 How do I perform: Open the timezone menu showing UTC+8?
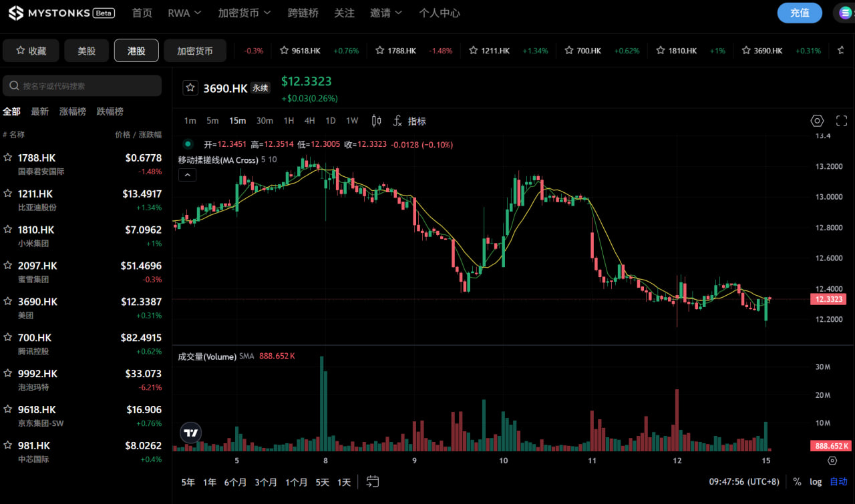click(x=744, y=481)
